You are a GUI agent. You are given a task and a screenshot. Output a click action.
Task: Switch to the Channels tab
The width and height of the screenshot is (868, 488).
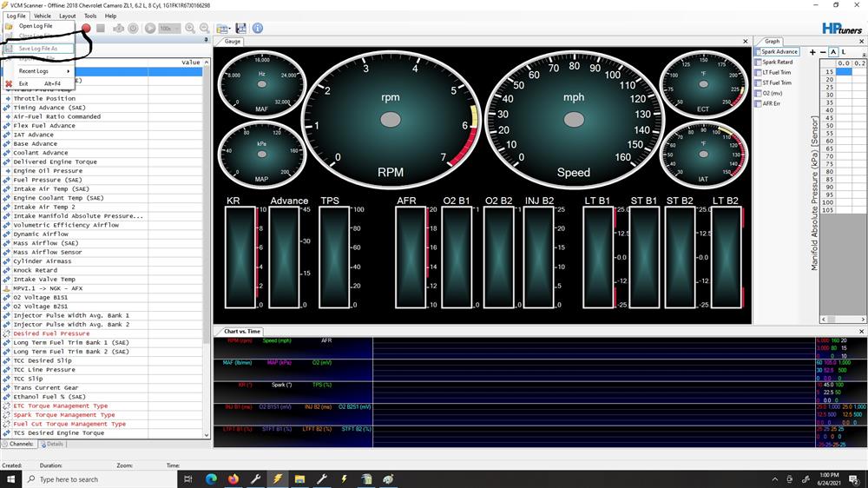pyautogui.click(x=17, y=444)
